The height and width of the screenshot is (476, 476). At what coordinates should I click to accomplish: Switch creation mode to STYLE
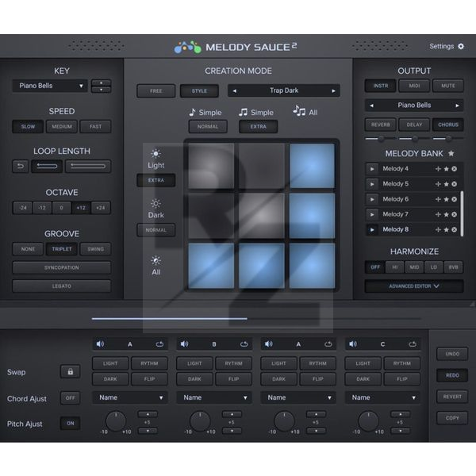tap(199, 90)
